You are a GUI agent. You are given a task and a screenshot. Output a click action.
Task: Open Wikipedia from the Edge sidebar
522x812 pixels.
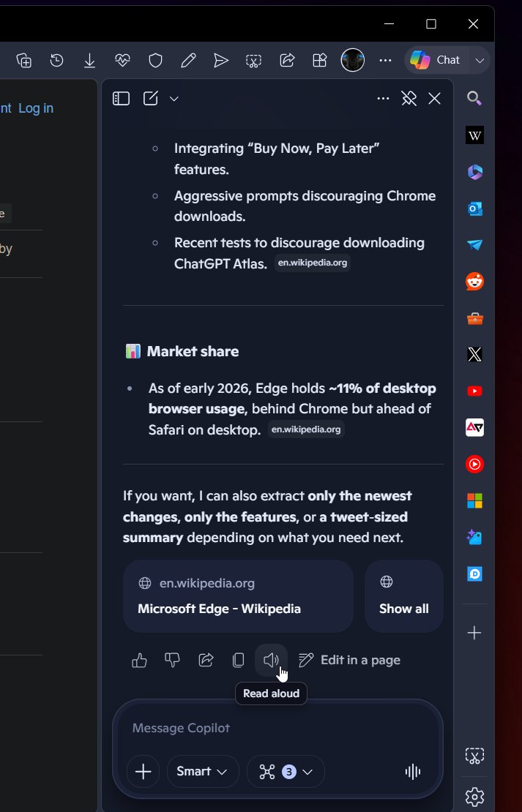[475, 135]
